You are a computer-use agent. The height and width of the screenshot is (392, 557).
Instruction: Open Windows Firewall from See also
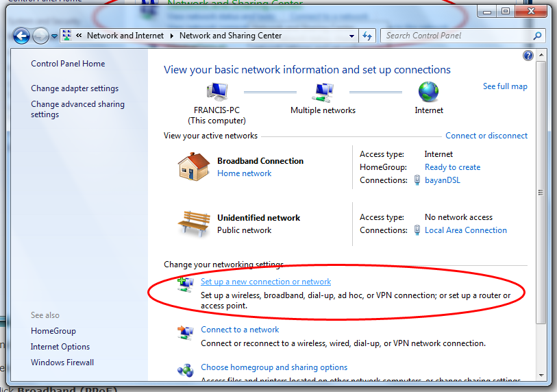point(62,363)
